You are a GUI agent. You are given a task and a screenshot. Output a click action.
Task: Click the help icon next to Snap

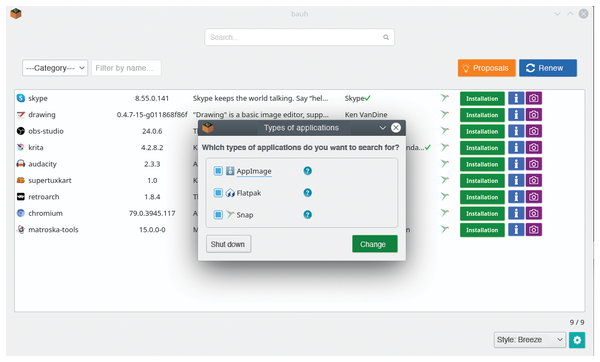[x=307, y=215]
